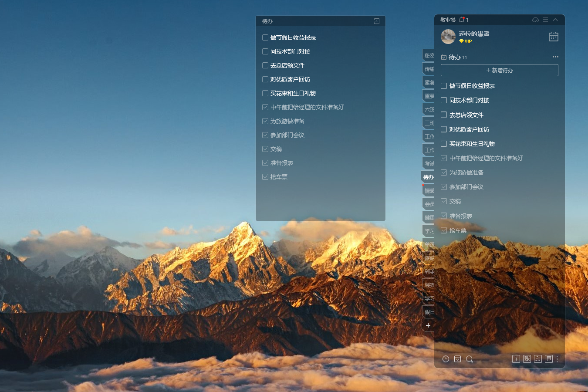This screenshot has height=392, width=588.
Task: Open the three-dot menu next to 待办 11
Action: (x=555, y=57)
